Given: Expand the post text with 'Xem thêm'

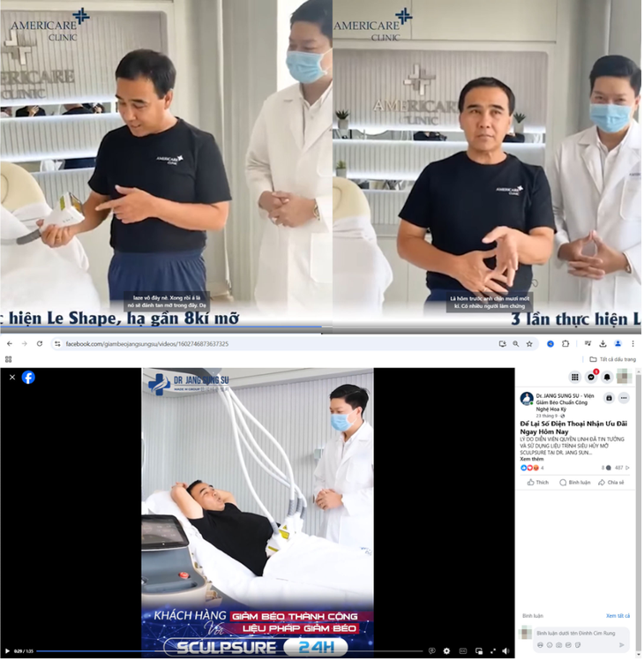Looking at the screenshot, I should (534, 461).
